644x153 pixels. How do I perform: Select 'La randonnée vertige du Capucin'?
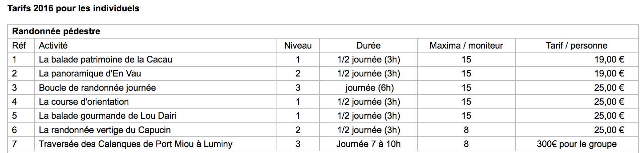click(x=105, y=130)
